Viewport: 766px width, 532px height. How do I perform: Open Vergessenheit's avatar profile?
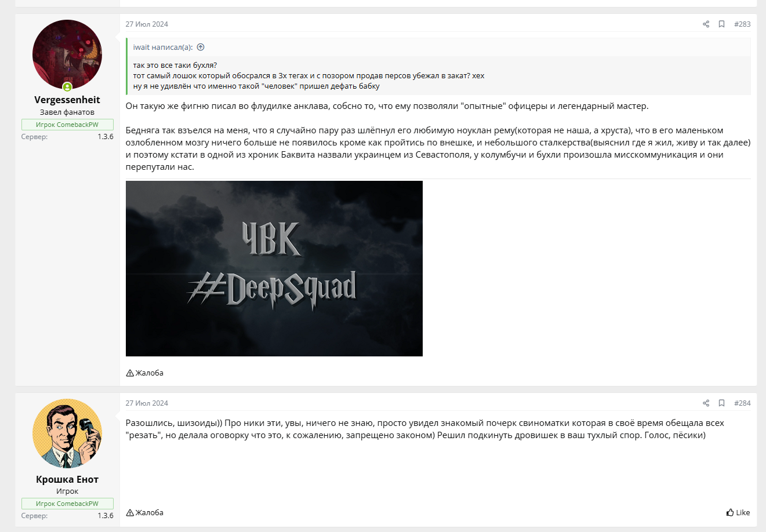67,54
